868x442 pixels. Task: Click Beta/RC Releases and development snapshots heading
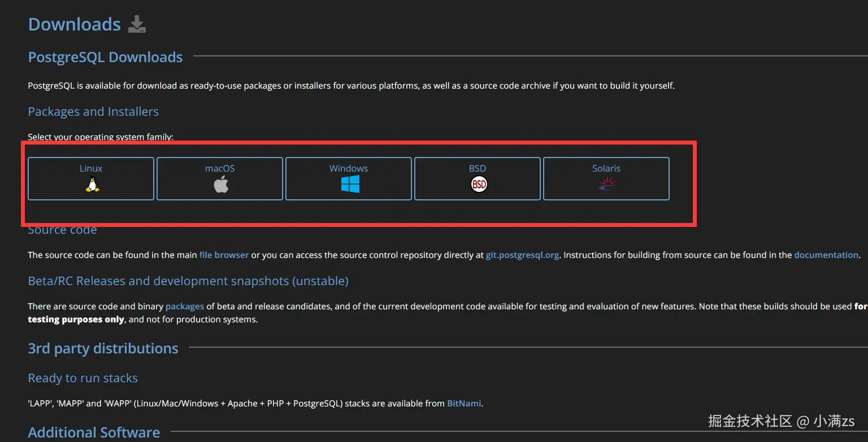(x=188, y=281)
